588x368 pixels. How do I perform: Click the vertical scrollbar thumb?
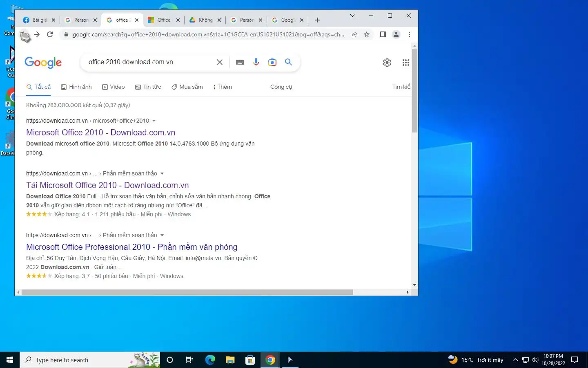tap(414, 91)
